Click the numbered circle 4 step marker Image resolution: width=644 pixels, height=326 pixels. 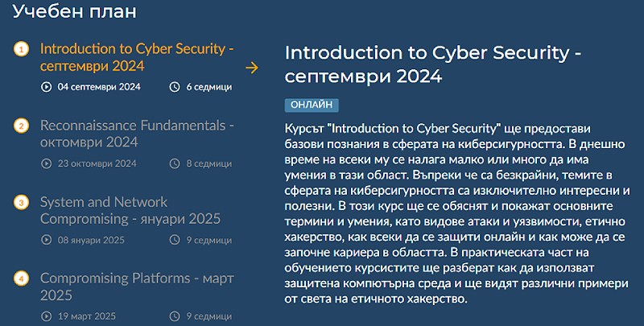tap(21, 279)
